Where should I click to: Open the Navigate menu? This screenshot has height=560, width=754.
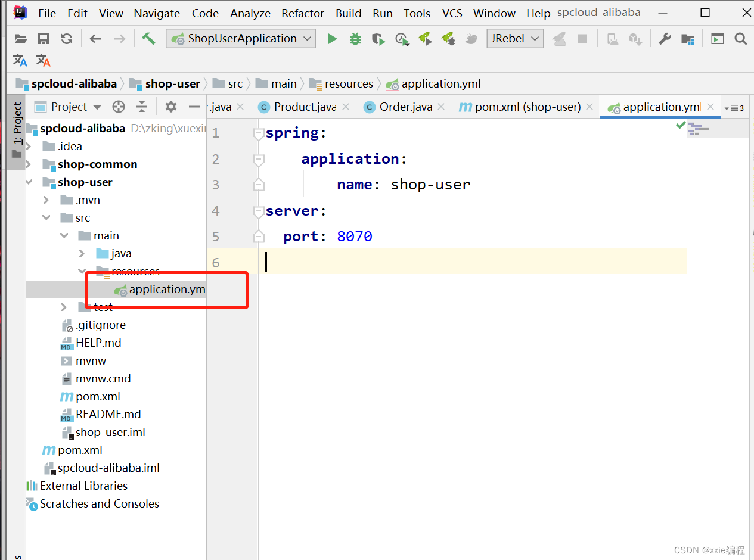pyautogui.click(x=157, y=13)
